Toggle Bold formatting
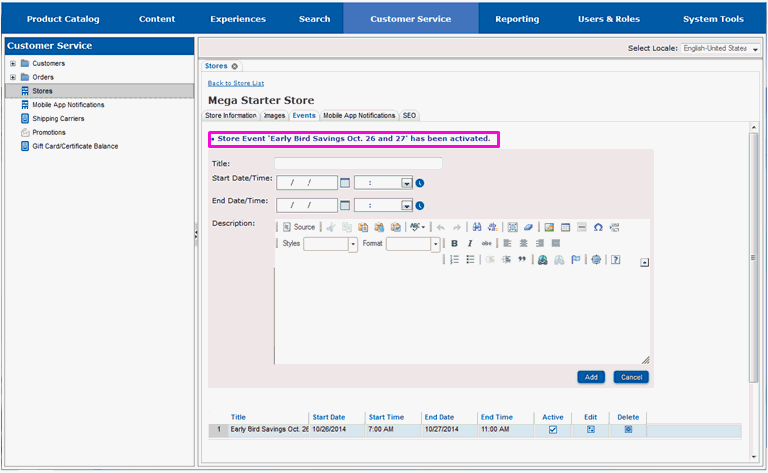This screenshot has height=473, width=768. tap(454, 243)
